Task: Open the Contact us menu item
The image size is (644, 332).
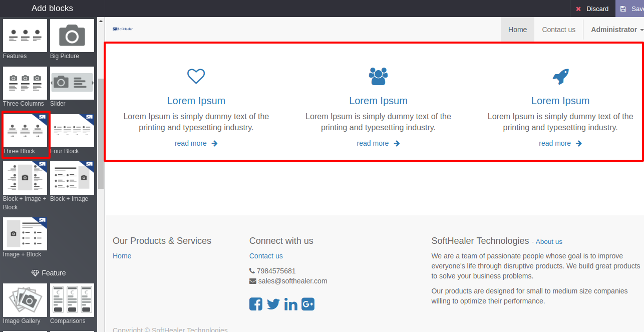Action: click(x=558, y=30)
